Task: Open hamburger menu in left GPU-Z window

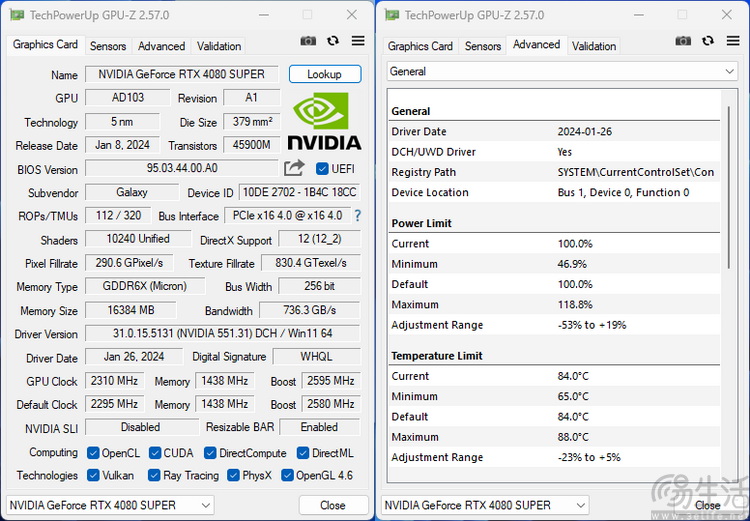Action: pyautogui.click(x=358, y=41)
